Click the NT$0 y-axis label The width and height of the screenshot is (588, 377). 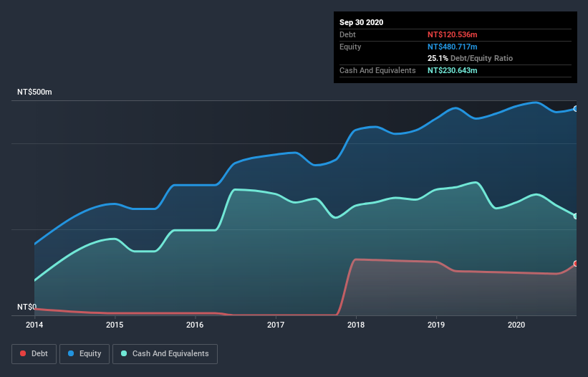[27, 307]
